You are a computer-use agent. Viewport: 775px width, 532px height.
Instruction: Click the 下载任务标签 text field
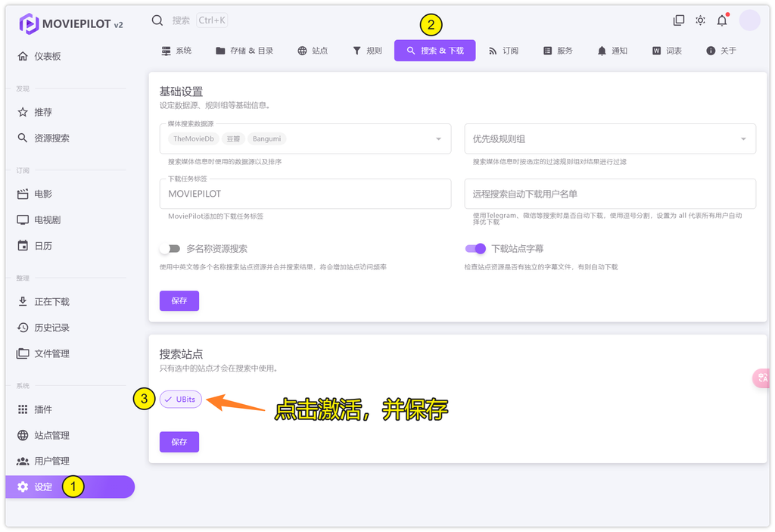(305, 194)
